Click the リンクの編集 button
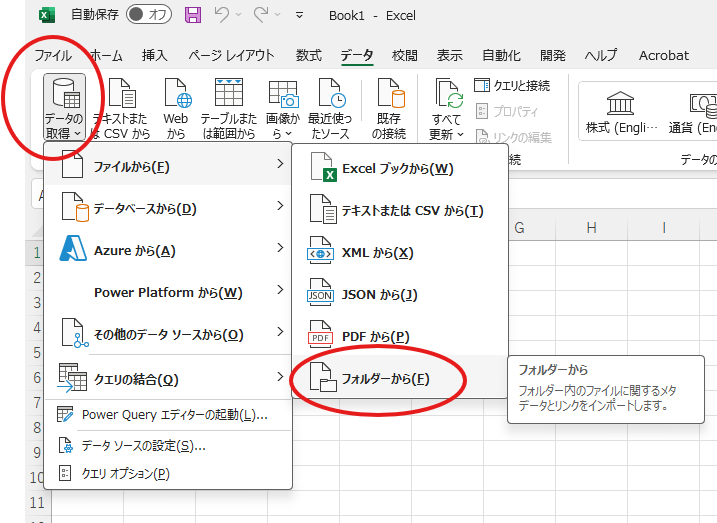 tap(513, 137)
